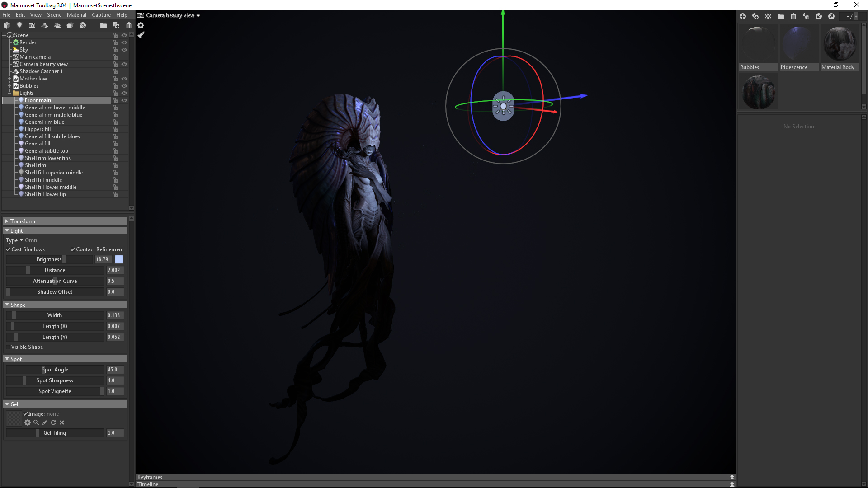Click apply material to selection icon

tap(806, 16)
